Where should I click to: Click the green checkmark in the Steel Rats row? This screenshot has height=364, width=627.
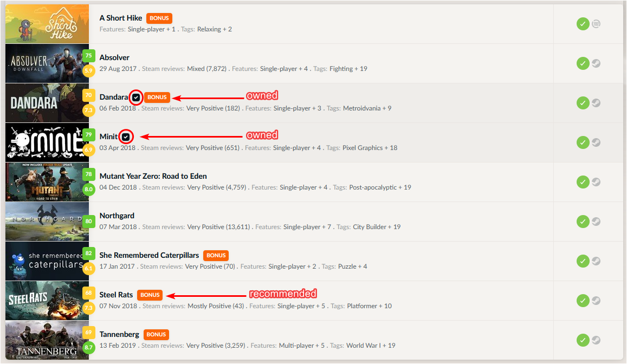click(583, 301)
